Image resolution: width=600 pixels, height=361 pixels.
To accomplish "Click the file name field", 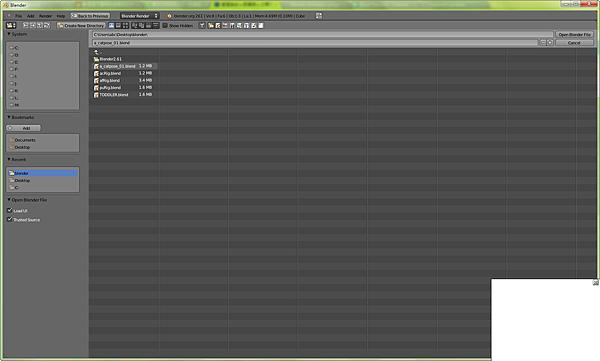I will [315, 43].
